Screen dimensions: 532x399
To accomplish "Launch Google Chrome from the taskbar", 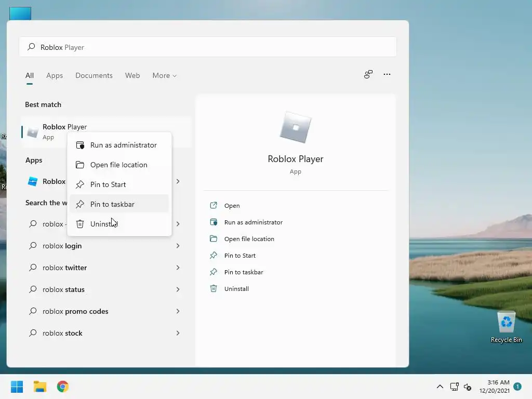I will coord(63,387).
